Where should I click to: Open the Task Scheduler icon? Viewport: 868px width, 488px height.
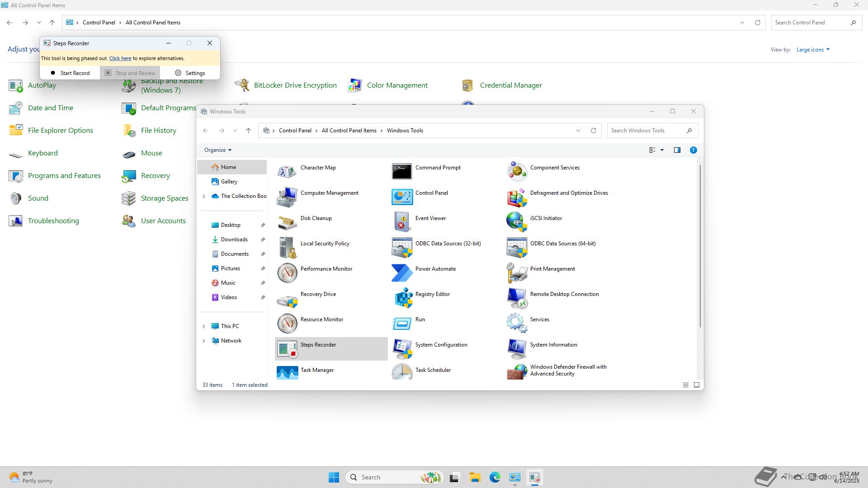[402, 372]
